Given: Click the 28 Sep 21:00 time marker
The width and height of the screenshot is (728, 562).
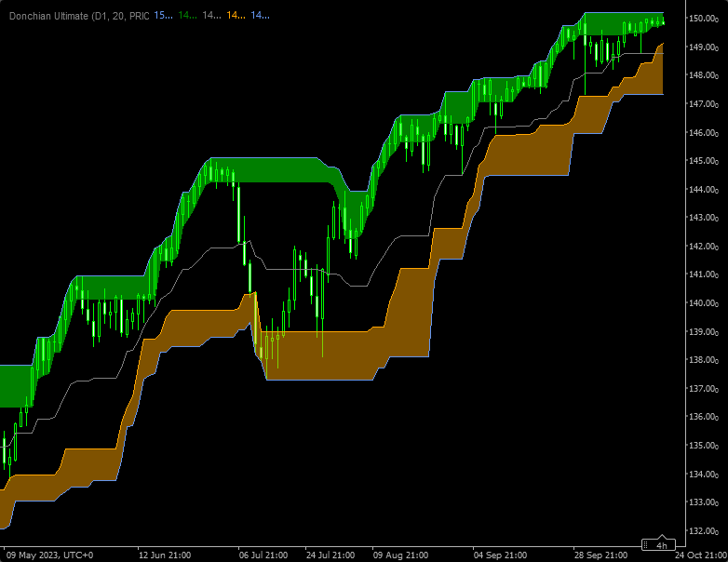Looking at the screenshot, I should [600, 555].
